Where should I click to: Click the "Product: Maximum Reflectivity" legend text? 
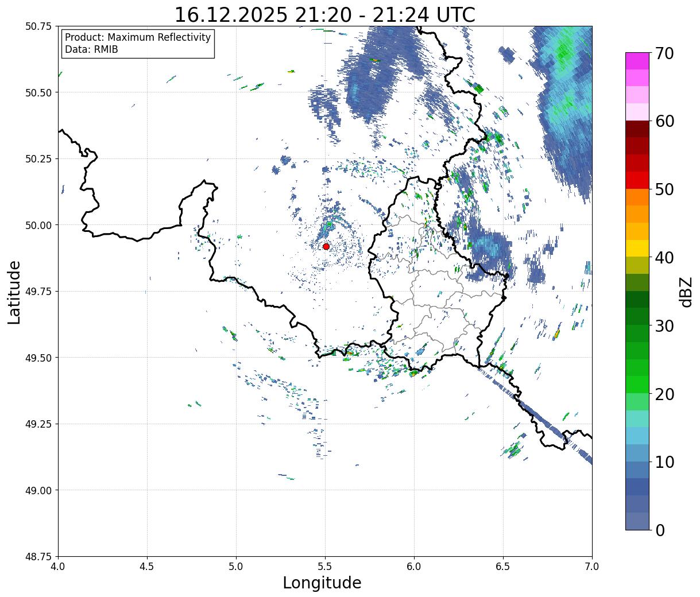[138, 37]
